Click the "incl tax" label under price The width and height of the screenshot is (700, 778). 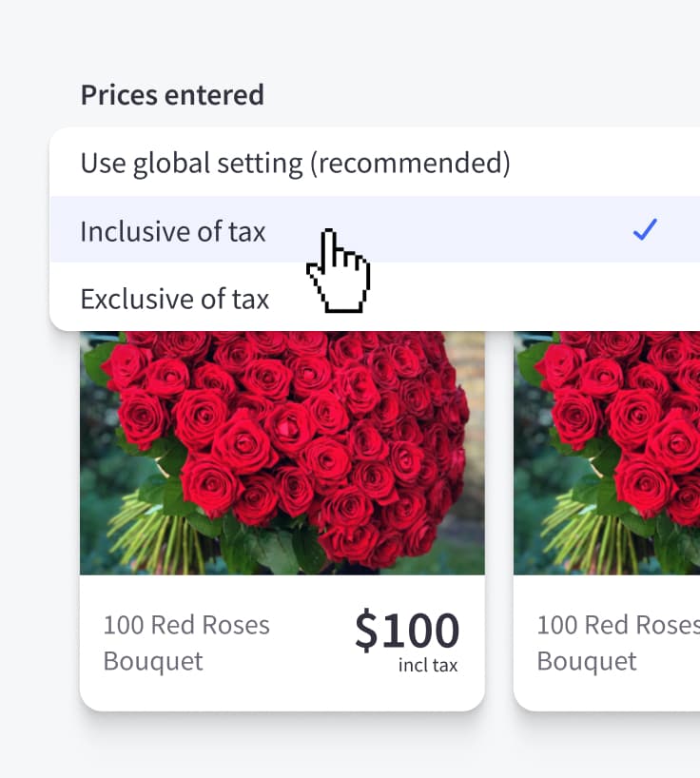pyautogui.click(x=428, y=666)
